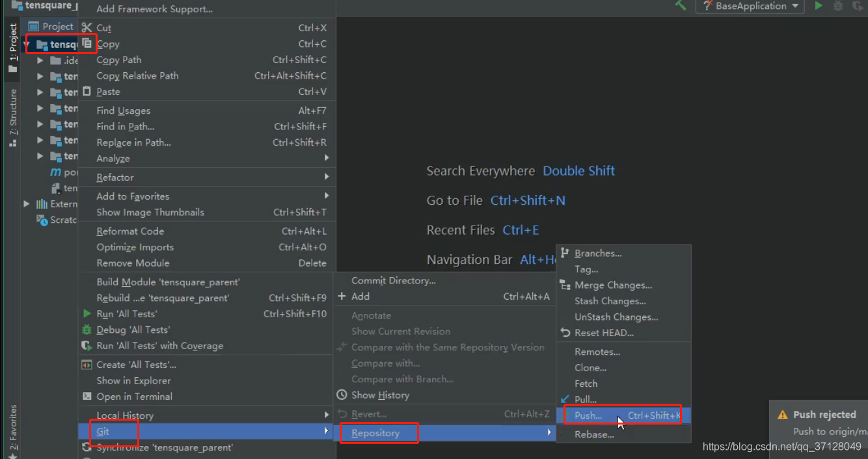Choose Tag in Repository submenu
Screen dimensions: 868x459
pyautogui.click(x=624, y=269)
